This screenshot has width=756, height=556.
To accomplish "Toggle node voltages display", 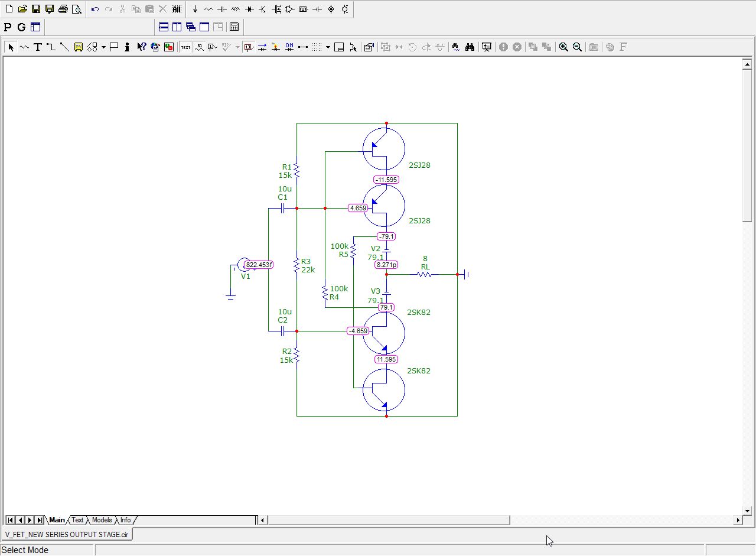I will pyautogui.click(x=249, y=47).
